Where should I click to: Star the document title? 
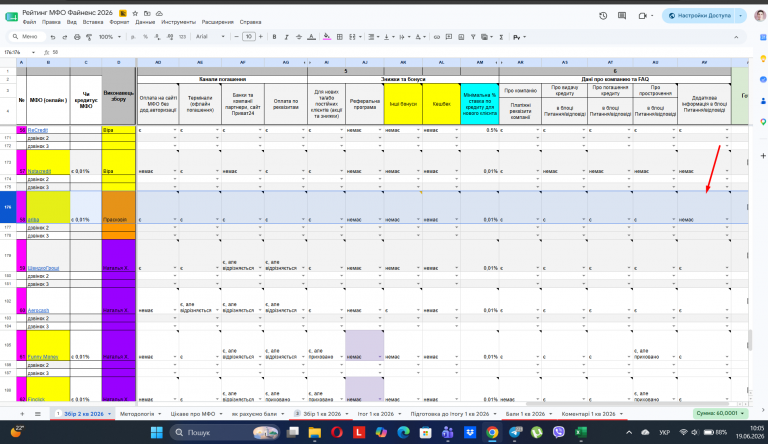click(135, 13)
